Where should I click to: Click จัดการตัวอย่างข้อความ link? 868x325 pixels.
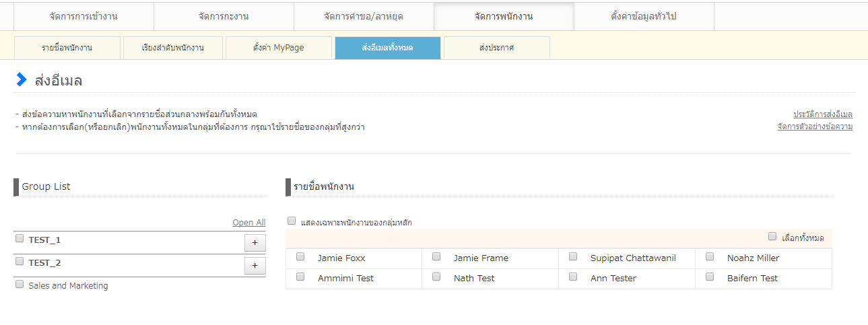(x=814, y=126)
